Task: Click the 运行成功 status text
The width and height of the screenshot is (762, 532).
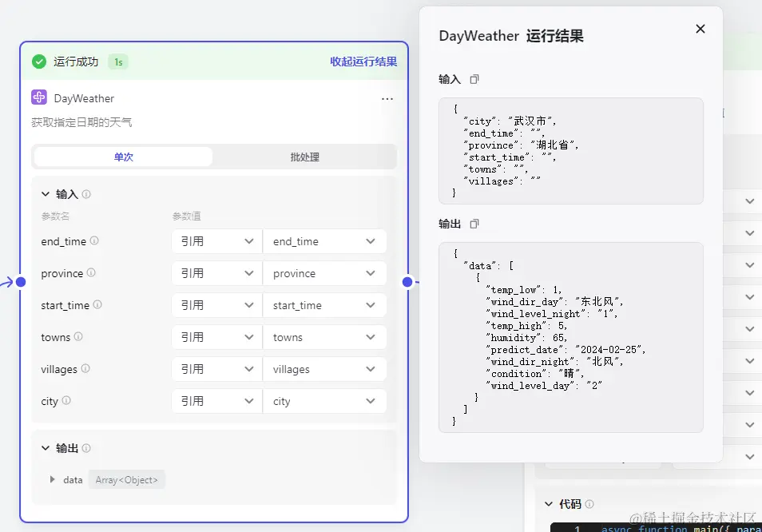Action: 76,62
